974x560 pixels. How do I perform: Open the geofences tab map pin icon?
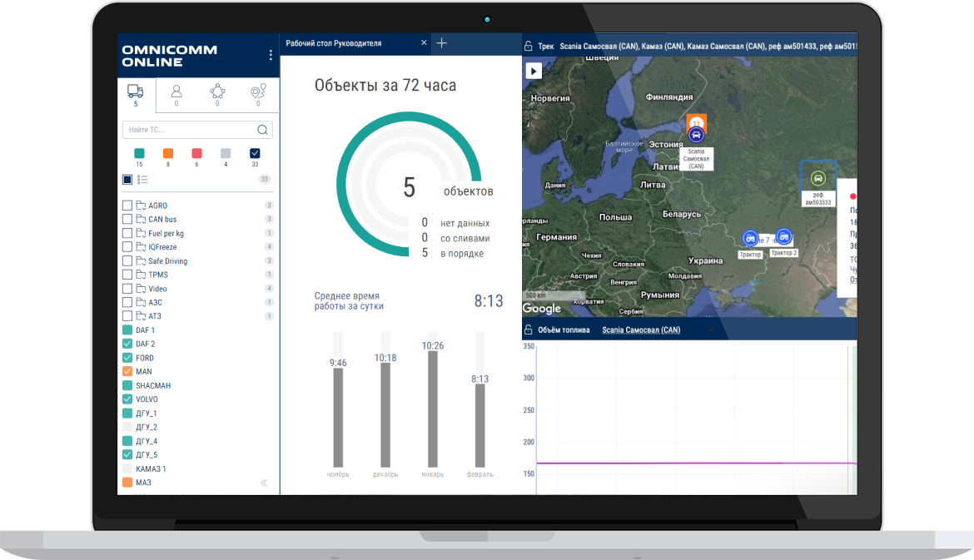[x=258, y=92]
